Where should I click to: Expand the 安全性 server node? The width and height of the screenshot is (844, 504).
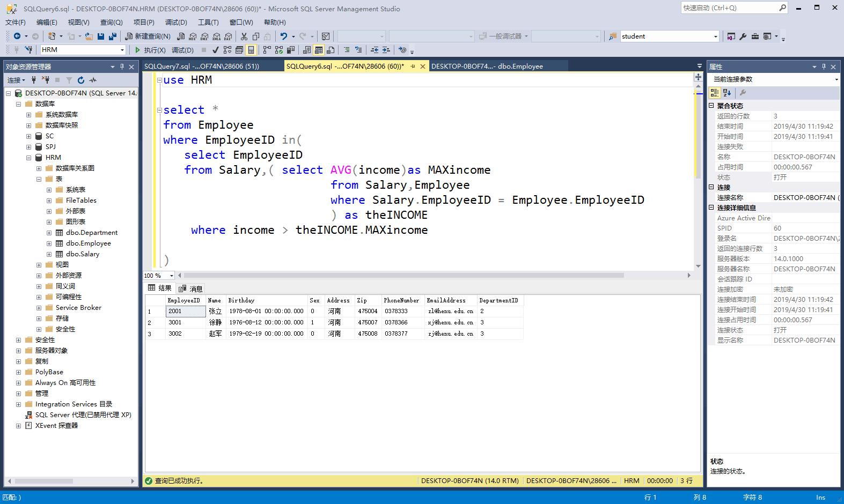click(x=18, y=340)
